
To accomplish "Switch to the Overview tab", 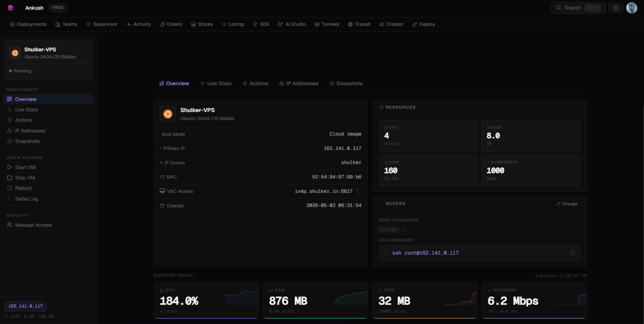I will [x=174, y=84].
